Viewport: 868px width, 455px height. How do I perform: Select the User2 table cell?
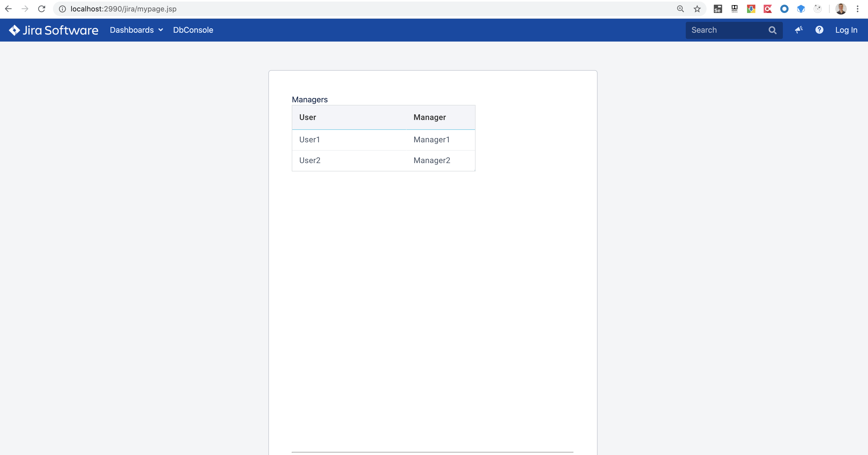349,161
